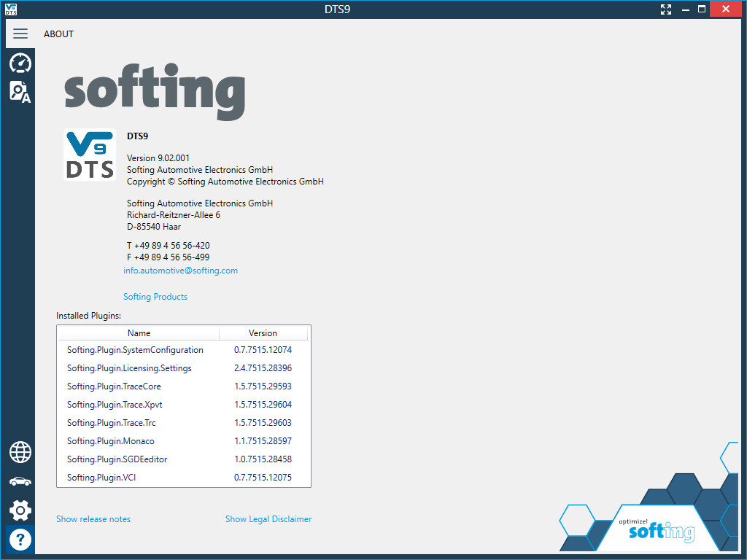Open the car vehicle icon in sidebar
747x560 pixels.
[20, 482]
